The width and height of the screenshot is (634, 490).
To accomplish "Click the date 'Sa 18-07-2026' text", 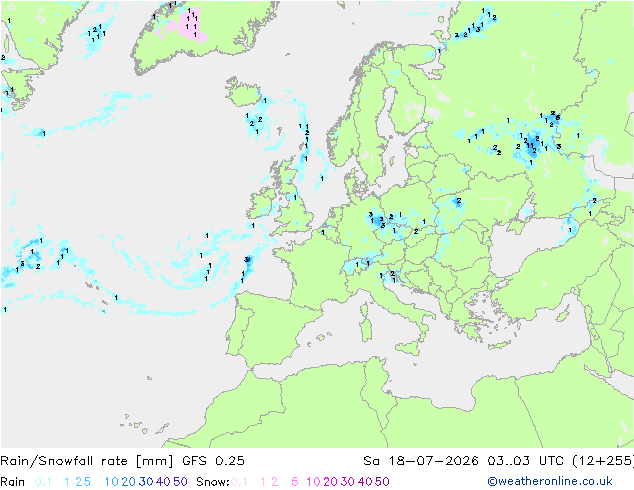I will [421, 461].
